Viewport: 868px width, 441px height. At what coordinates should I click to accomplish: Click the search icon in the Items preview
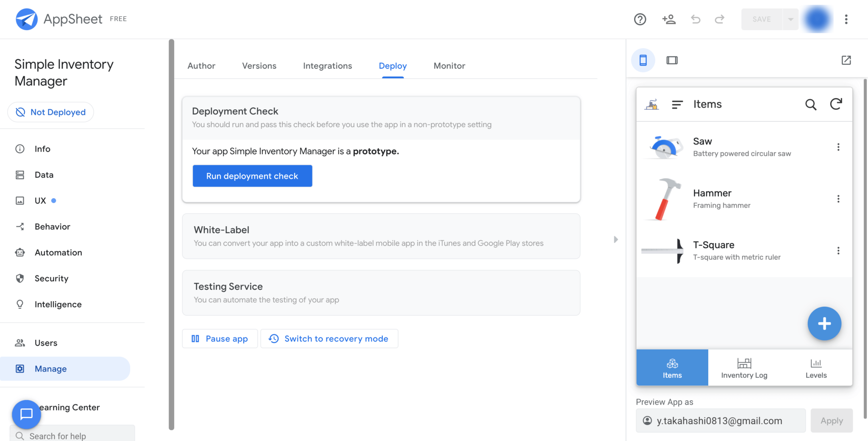tap(810, 104)
